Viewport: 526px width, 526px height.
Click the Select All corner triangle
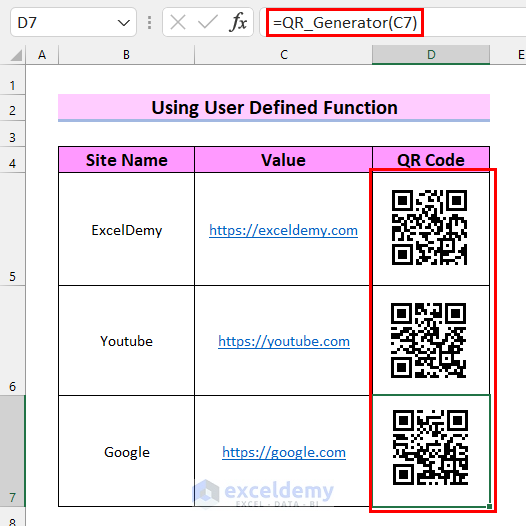coord(16,55)
